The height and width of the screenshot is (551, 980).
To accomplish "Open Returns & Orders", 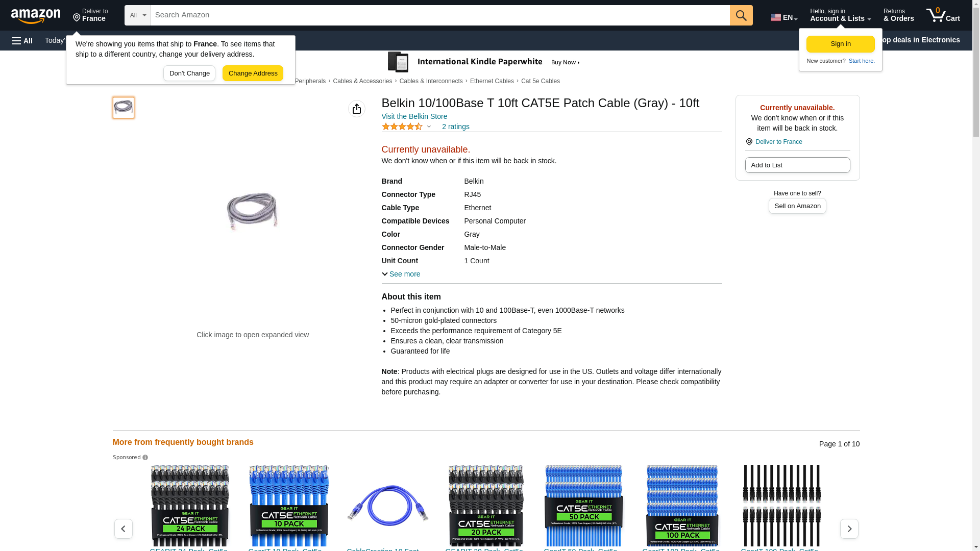I will [898, 15].
